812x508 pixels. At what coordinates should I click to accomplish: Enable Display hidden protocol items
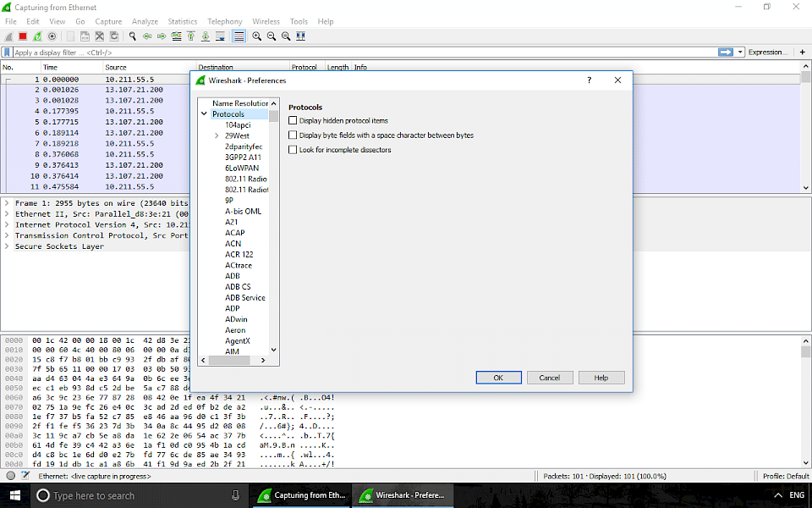click(x=293, y=120)
